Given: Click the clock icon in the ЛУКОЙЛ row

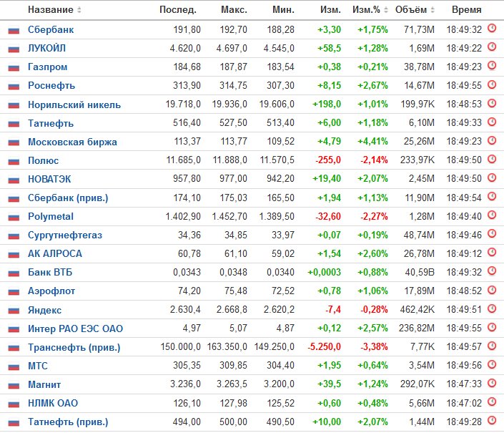Looking at the screenshot, I should 492,47.
